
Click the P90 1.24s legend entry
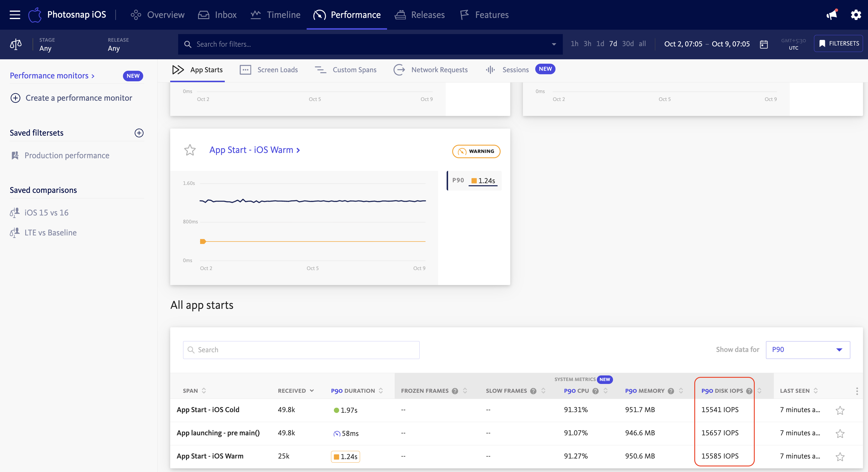tap(474, 181)
